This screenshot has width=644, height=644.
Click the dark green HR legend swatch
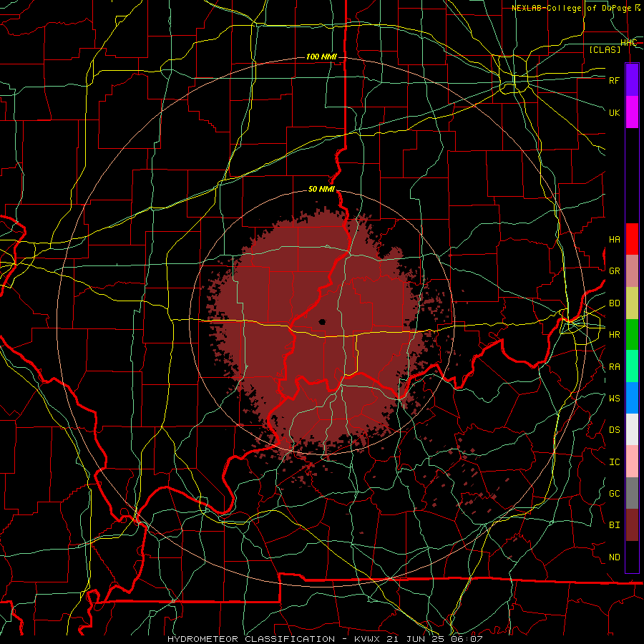click(x=632, y=334)
